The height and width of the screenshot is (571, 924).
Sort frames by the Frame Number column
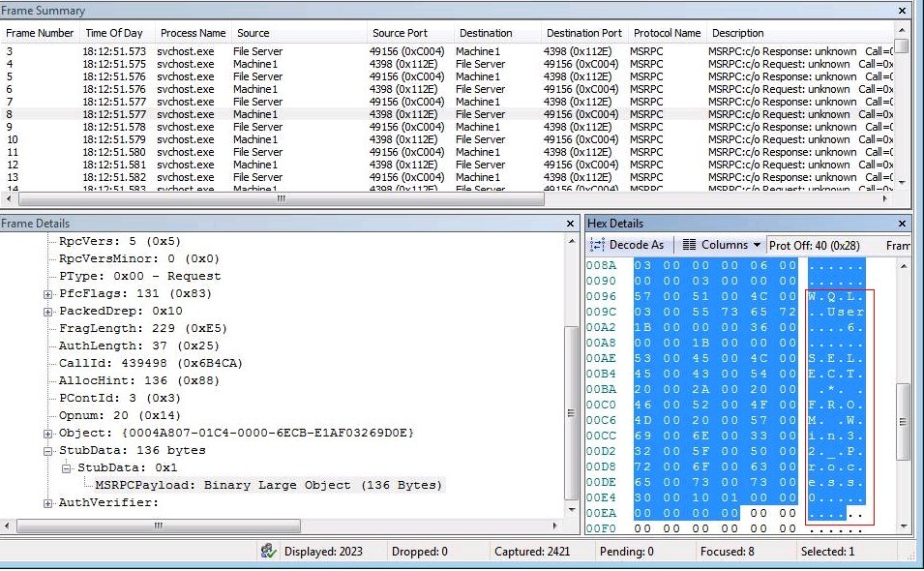click(x=40, y=32)
